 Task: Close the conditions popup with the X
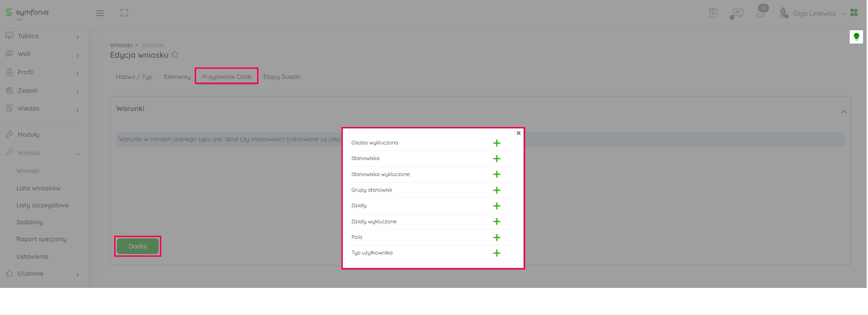click(518, 133)
